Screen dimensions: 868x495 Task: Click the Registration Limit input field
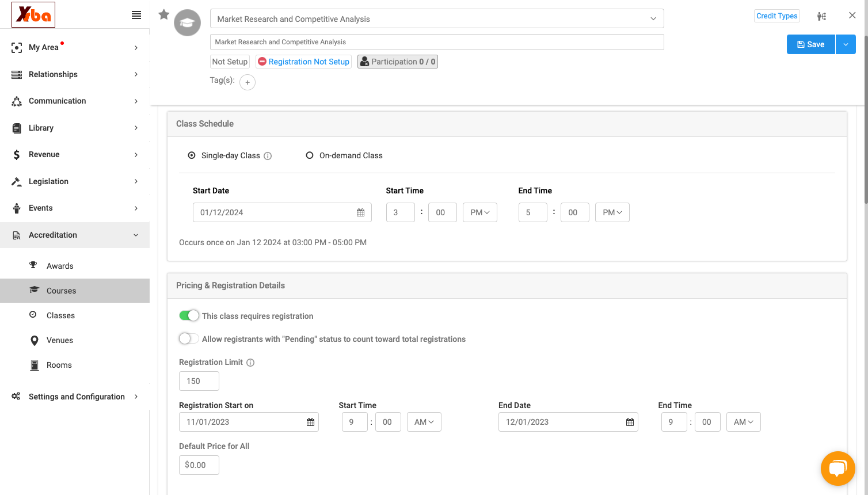pyautogui.click(x=199, y=381)
